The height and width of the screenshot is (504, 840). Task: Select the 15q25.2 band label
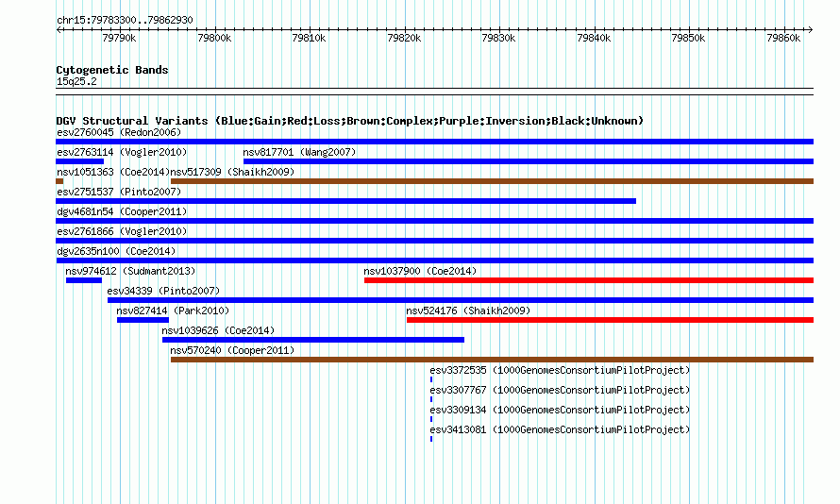(76, 81)
